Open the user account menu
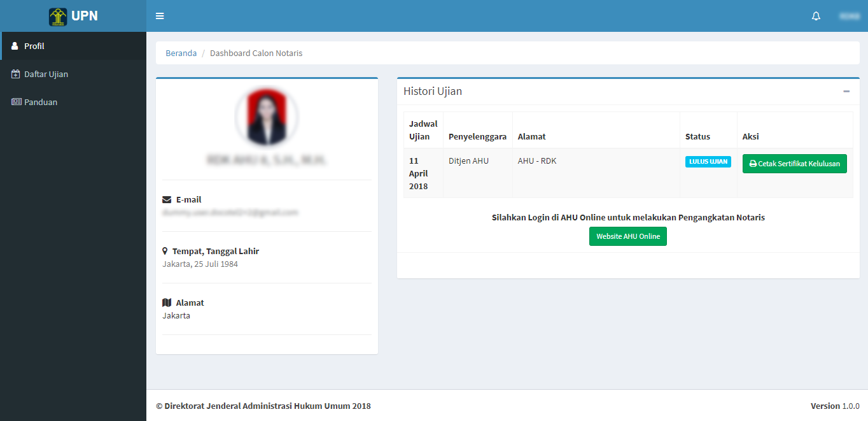 pyautogui.click(x=849, y=16)
